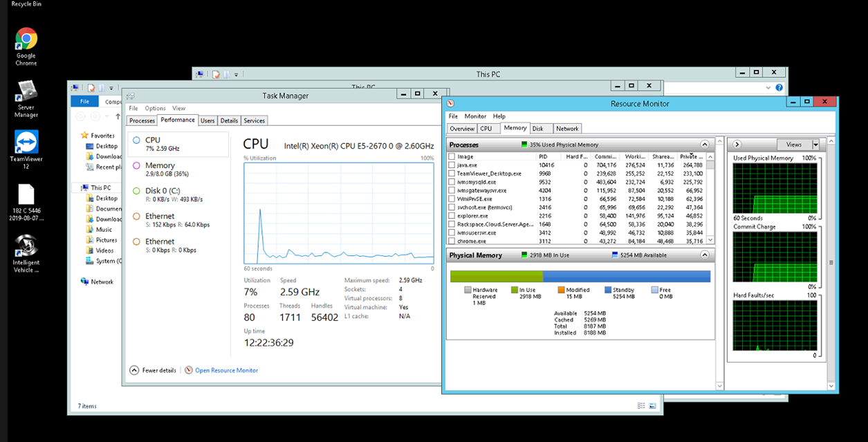Collapse the Processes section in Resource Monitor
This screenshot has height=442, width=868.
(x=705, y=145)
